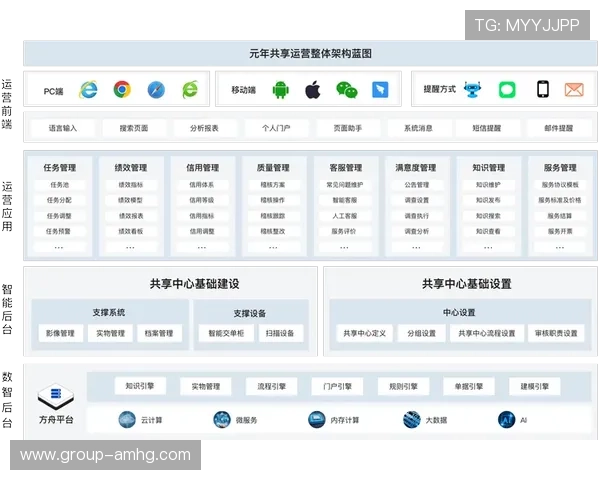Click the 微服务 round icon
This screenshot has width=600, height=480.
click(222, 420)
